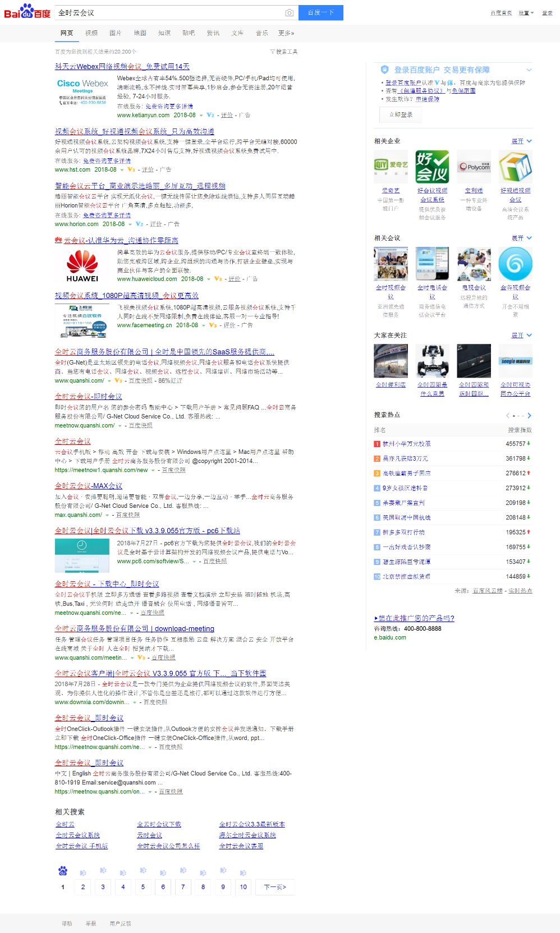Click the Cisco Webex Meetings logo

point(82,92)
